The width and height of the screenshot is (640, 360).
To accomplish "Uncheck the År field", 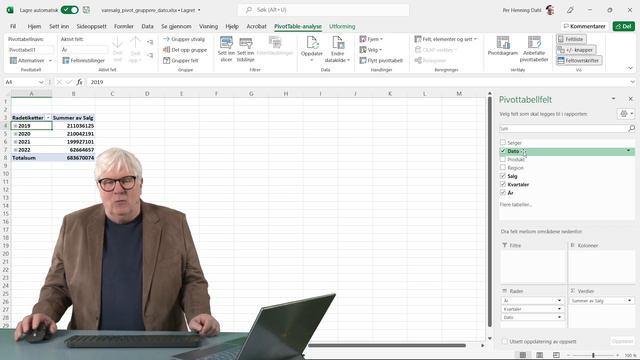I will (503, 192).
